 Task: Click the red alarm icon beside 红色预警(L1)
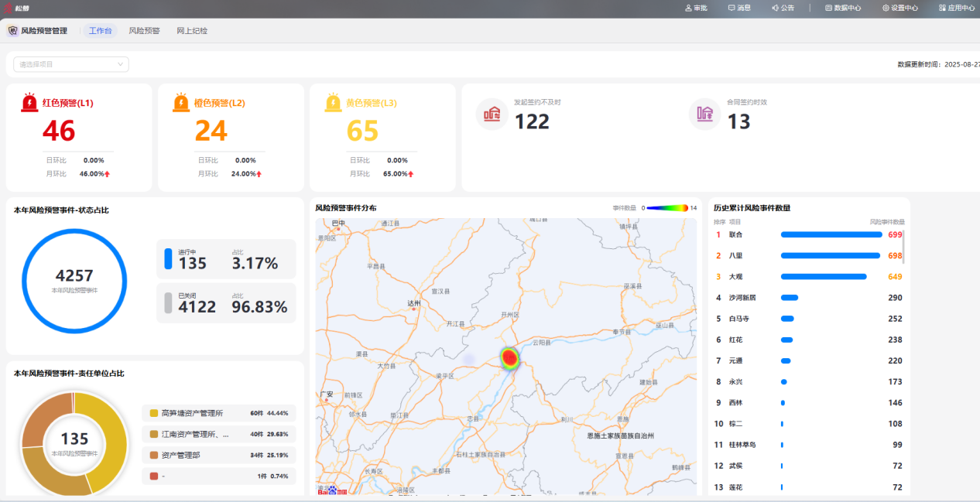click(x=29, y=103)
